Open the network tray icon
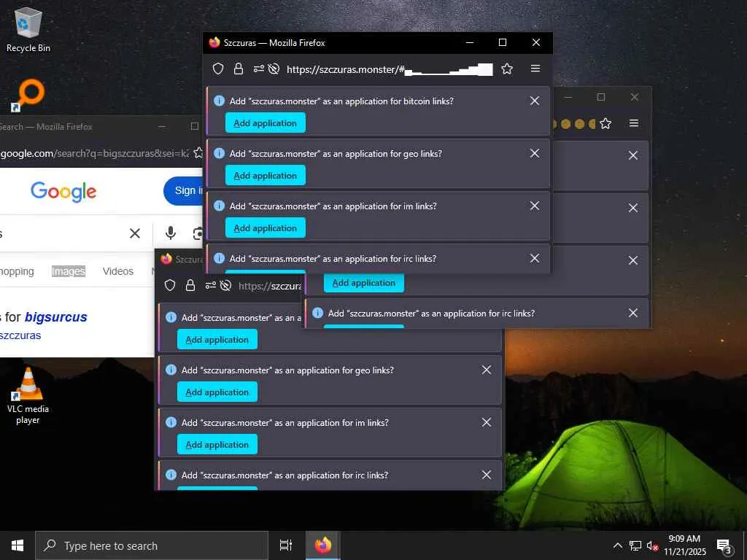The image size is (747, 560). [635, 545]
